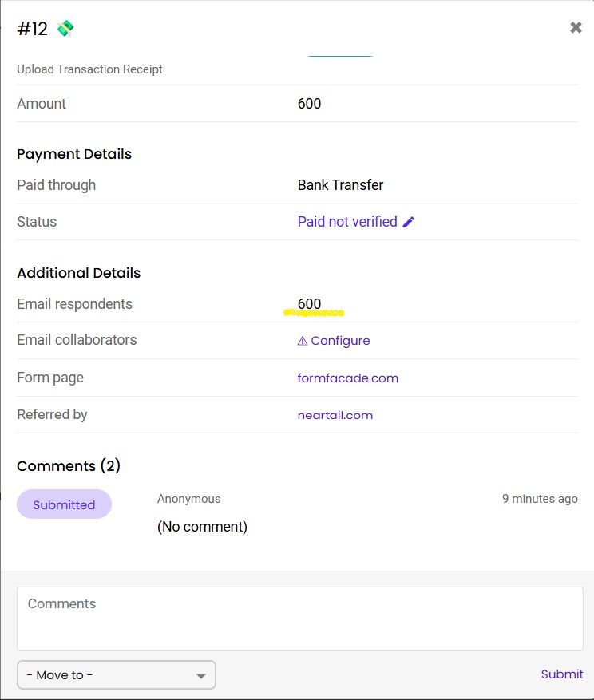Submit the comment
594x700 pixels.
tap(562, 674)
